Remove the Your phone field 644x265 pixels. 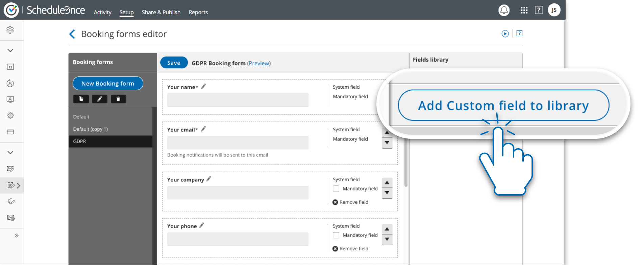click(x=350, y=249)
